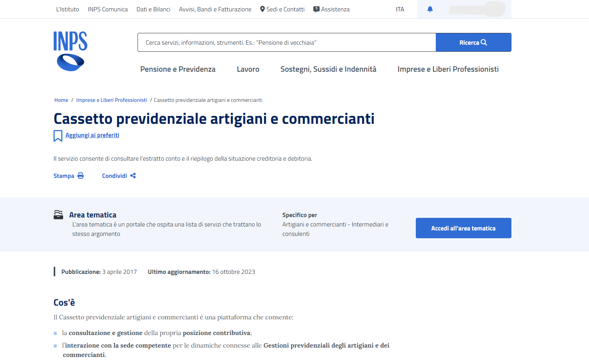Click Specifico per label
The width and height of the screenshot is (589, 364).
tap(300, 215)
